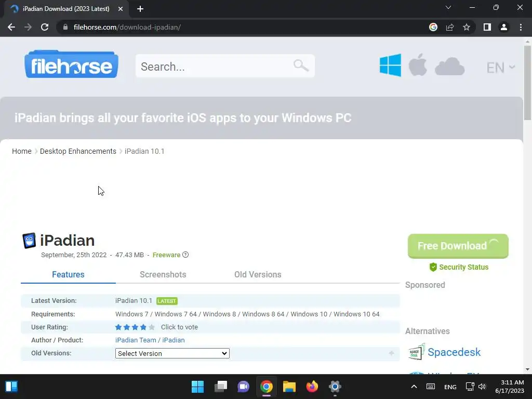Click the 47.43 MB file size text
The width and height of the screenshot is (532, 399).
pyautogui.click(x=129, y=255)
